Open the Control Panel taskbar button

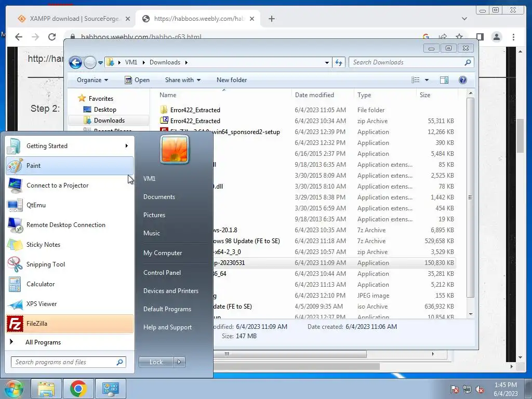pyautogui.click(x=111, y=389)
